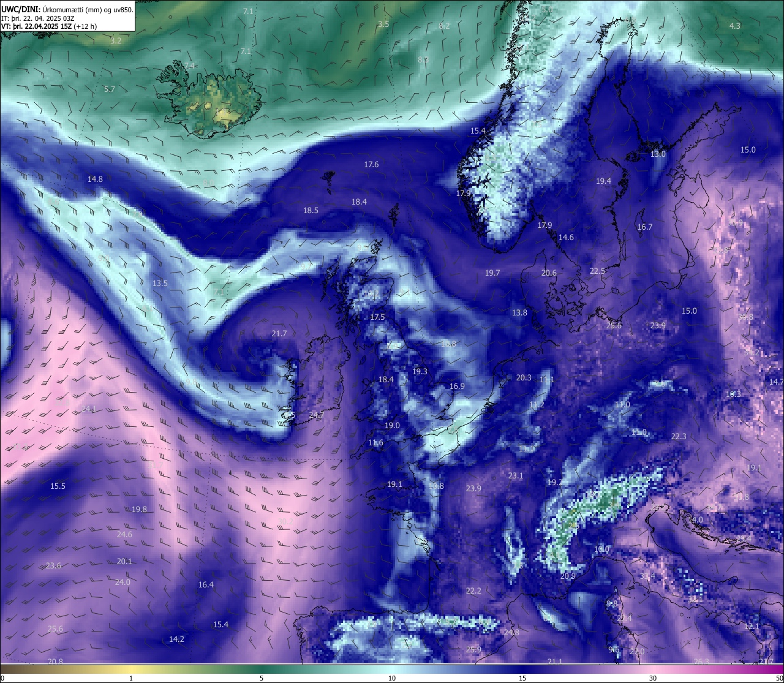Click the 16.7 value in the Baltic
784x683 pixels.
[x=644, y=227]
